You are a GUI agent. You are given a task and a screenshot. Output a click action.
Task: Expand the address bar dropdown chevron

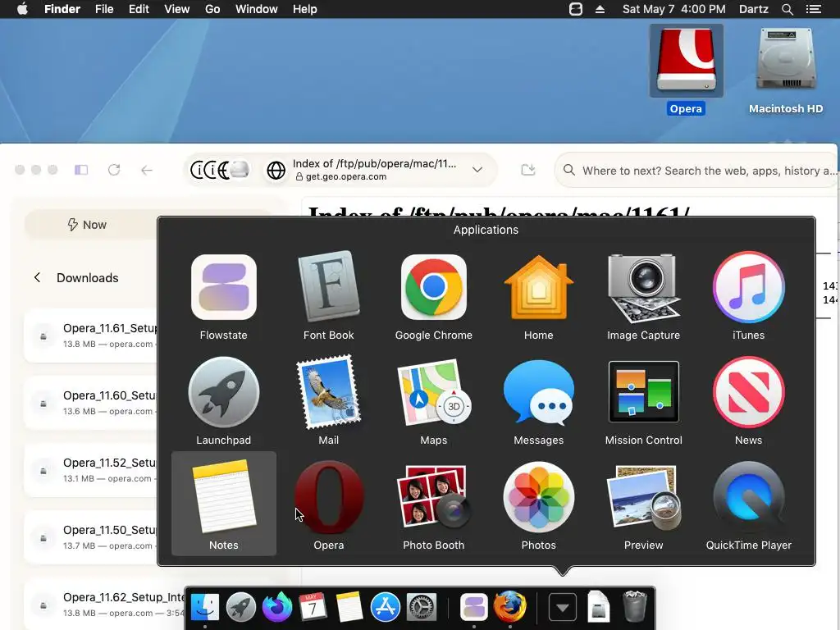click(477, 170)
